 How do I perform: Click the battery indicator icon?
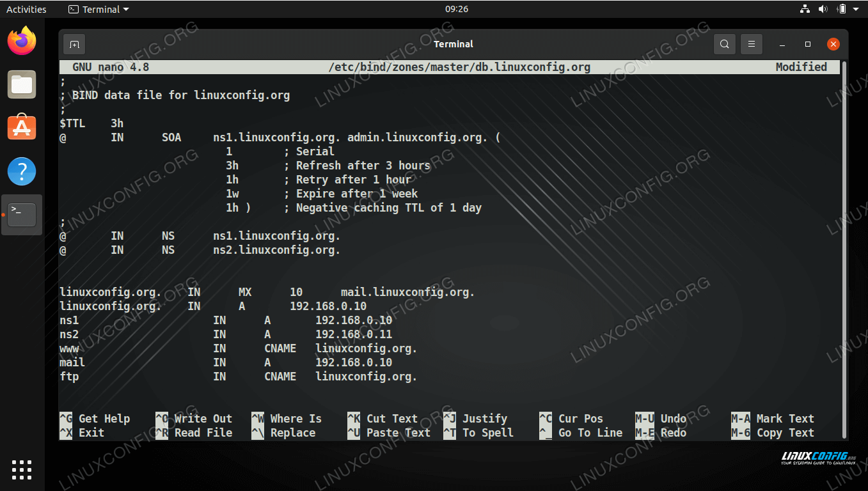tap(842, 9)
